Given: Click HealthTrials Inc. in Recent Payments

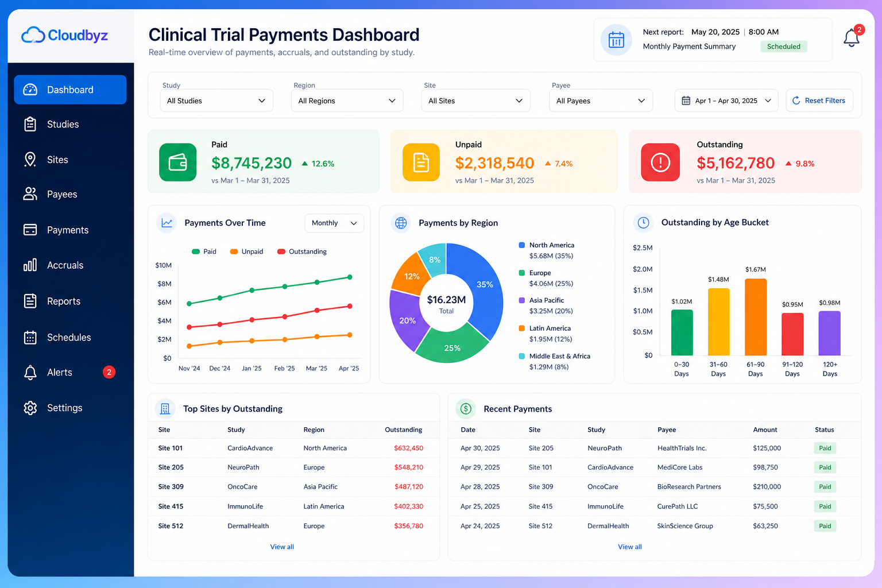Looking at the screenshot, I should [x=682, y=448].
